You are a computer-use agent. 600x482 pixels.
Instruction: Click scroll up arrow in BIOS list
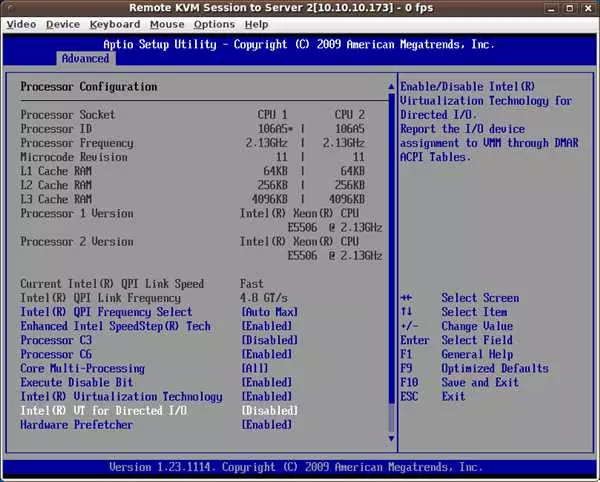pos(391,87)
